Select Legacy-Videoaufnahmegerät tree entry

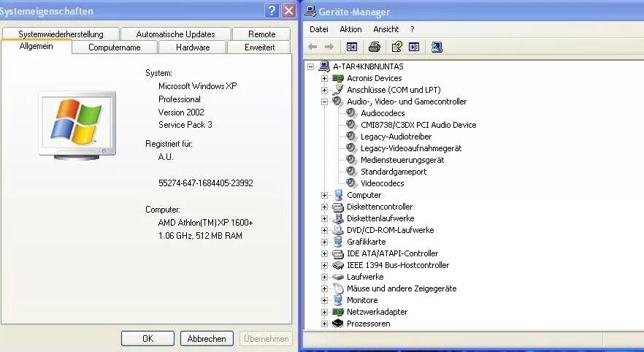[x=411, y=148]
